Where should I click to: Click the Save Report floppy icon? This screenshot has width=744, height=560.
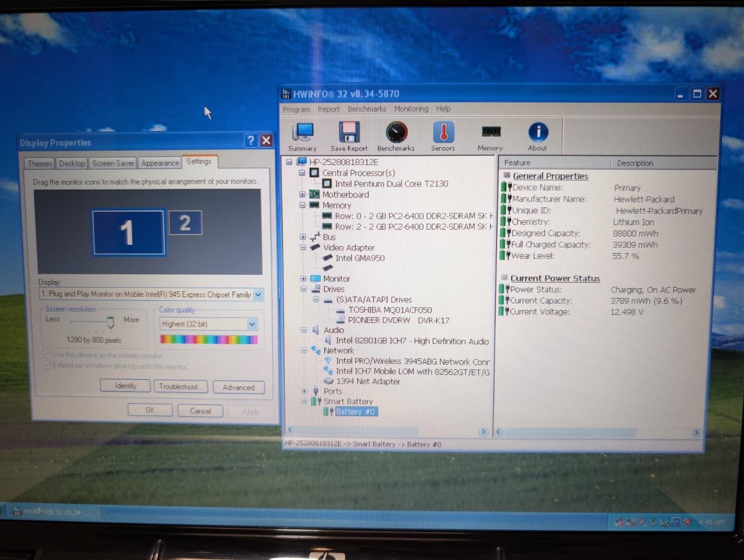349,136
